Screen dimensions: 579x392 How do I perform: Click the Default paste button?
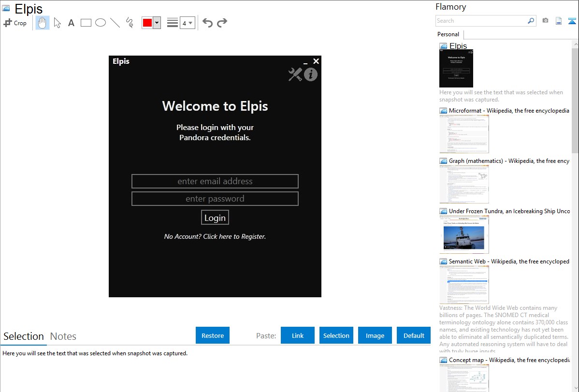click(x=414, y=335)
